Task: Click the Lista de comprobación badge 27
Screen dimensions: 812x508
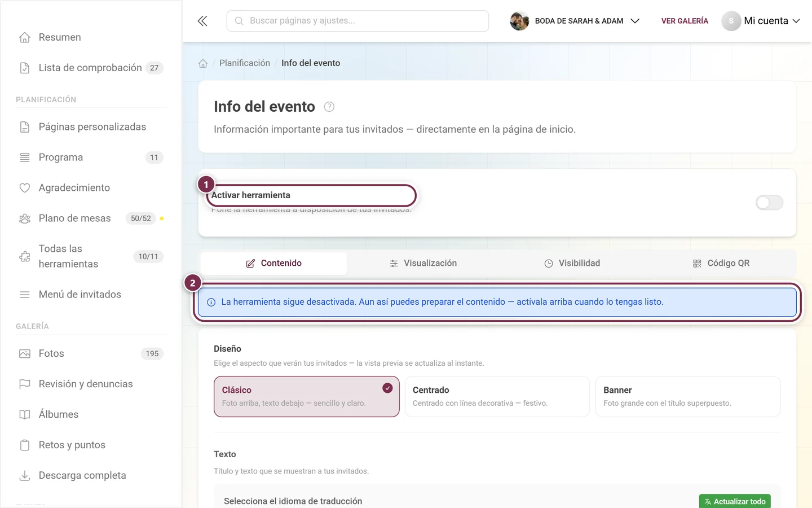Action: click(x=155, y=68)
